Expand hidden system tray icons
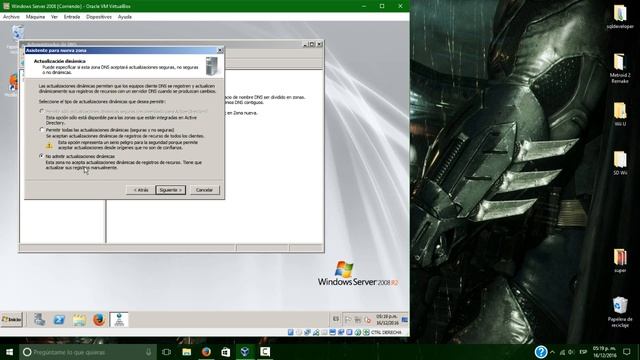This screenshot has width=640, height=360. coord(552,352)
